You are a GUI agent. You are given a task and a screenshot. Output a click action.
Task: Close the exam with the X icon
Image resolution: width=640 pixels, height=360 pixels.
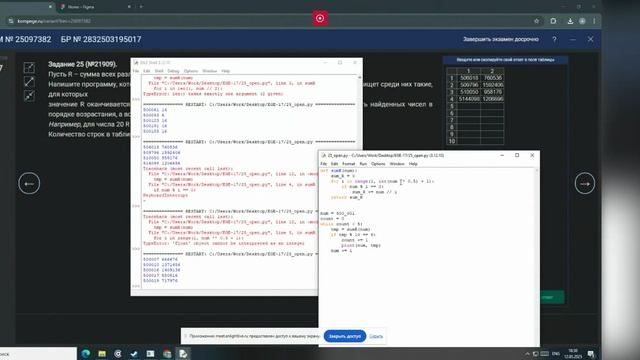tap(591, 39)
